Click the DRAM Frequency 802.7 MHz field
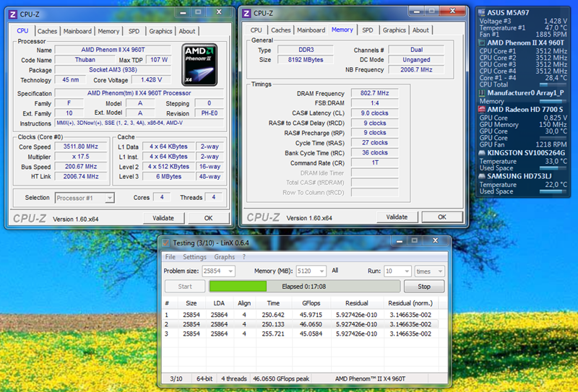The width and height of the screenshot is (578, 392). pyautogui.click(x=374, y=93)
